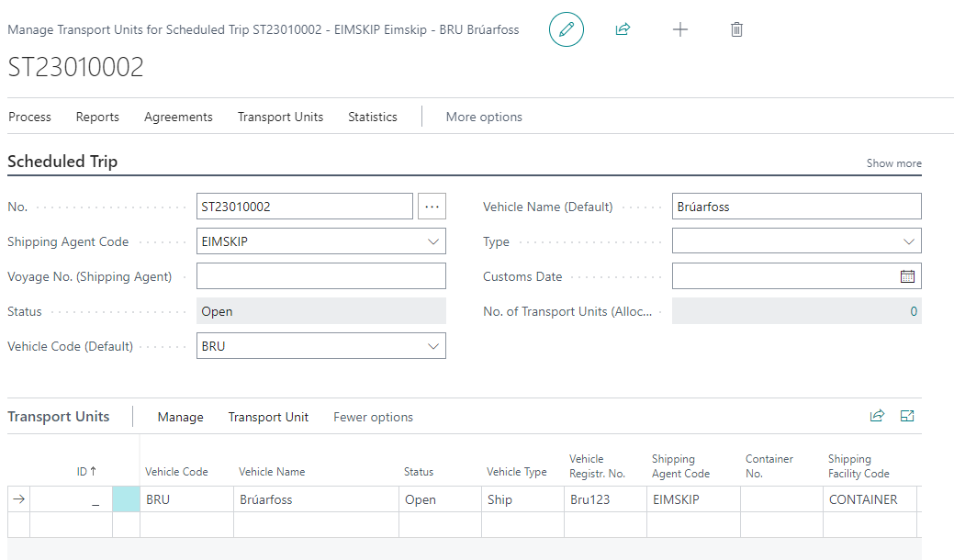Click Fewer options in Transport Units
Image resolution: width=954 pixels, height=560 pixels.
pos(373,417)
